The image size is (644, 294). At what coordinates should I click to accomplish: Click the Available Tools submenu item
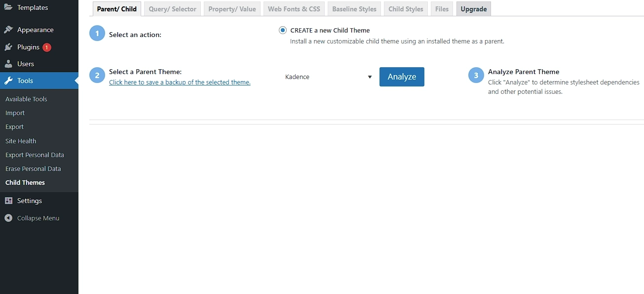[x=26, y=99]
